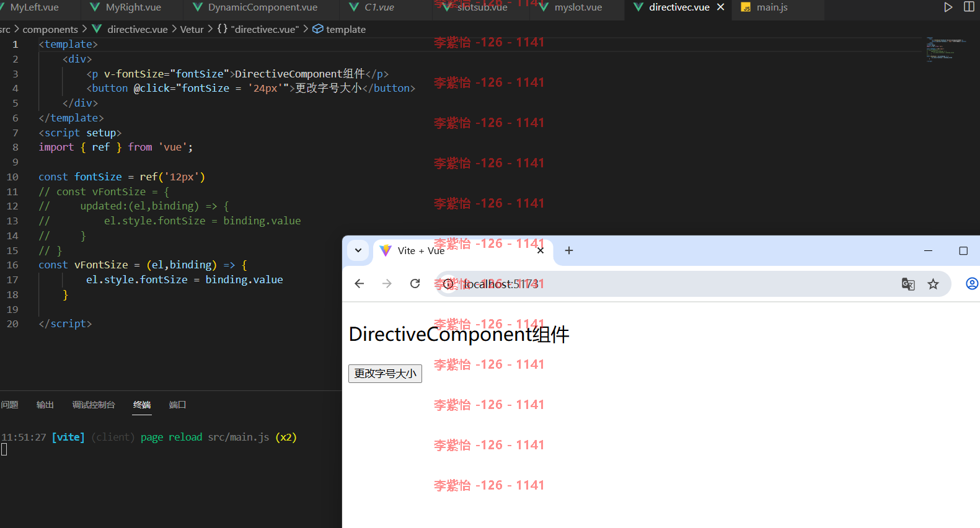The image size is (980, 528).
Task: Go back in the browser
Action: click(x=359, y=284)
